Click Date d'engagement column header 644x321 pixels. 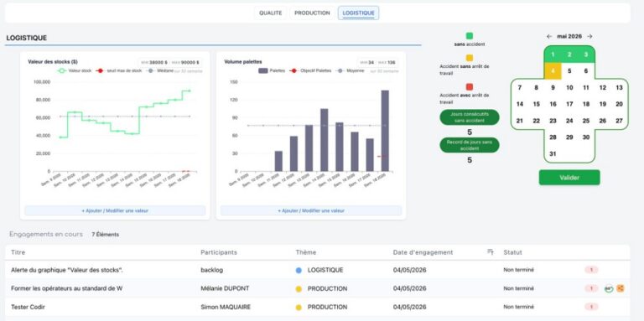point(423,252)
